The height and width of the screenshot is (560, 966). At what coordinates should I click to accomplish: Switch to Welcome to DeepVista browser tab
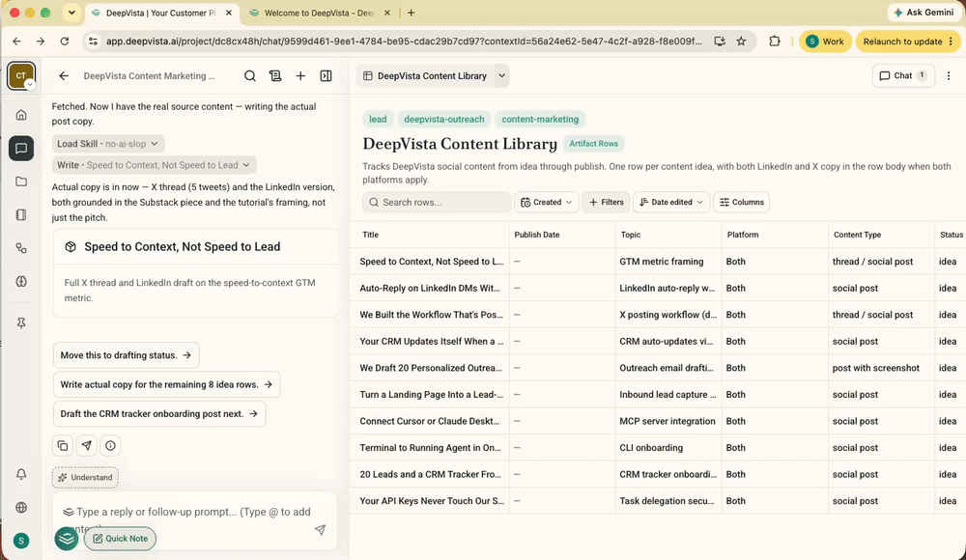(321, 13)
